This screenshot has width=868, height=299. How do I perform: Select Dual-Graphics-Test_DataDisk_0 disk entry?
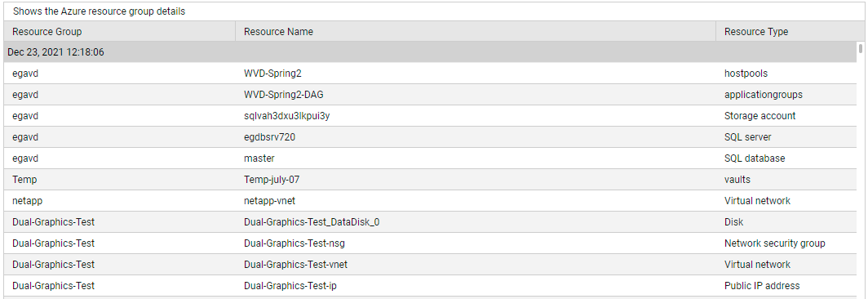[x=430, y=222]
